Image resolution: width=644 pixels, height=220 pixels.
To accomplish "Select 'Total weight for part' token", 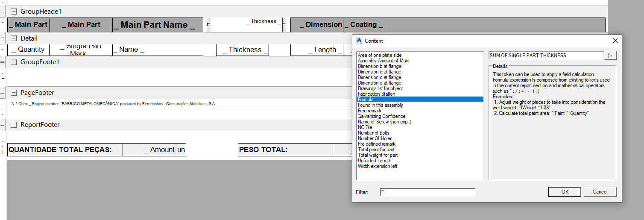I will coord(378,155).
